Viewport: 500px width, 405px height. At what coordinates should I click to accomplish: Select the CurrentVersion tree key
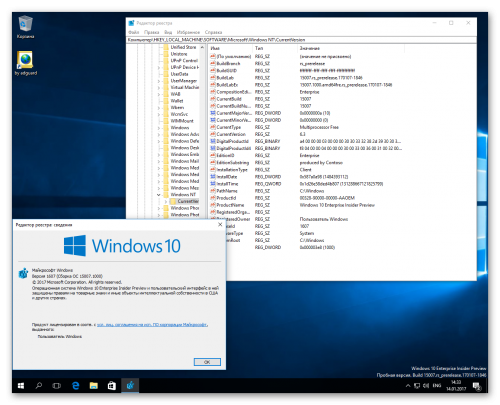[x=188, y=201]
